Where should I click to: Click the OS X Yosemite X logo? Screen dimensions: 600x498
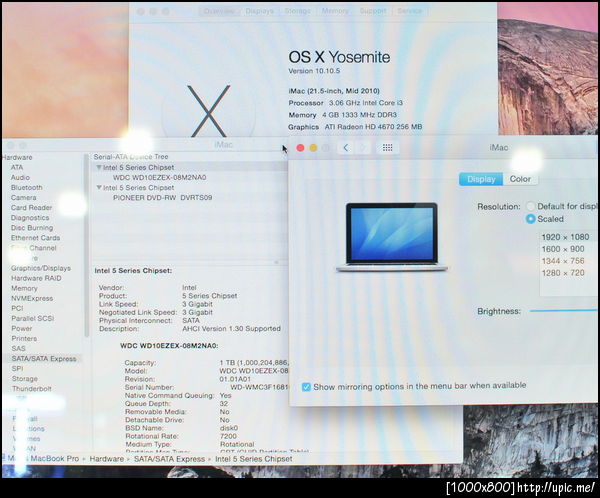coord(209,111)
